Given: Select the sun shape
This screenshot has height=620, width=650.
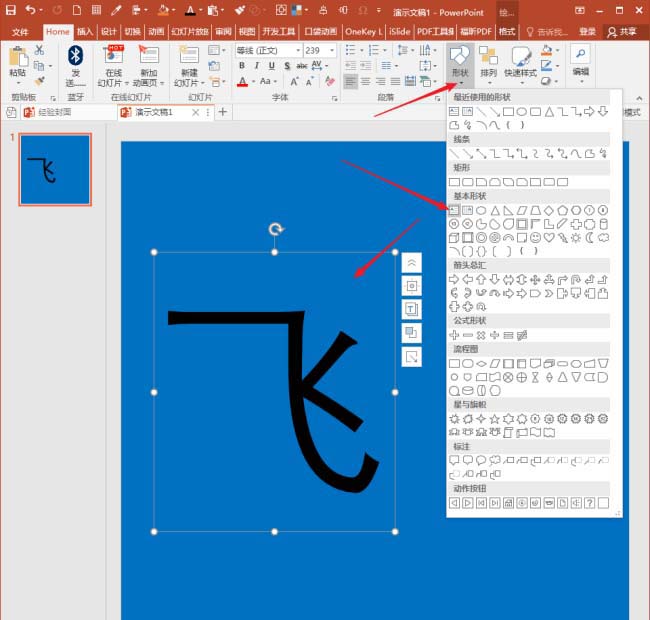Looking at the screenshot, I should click(x=576, y=237).
